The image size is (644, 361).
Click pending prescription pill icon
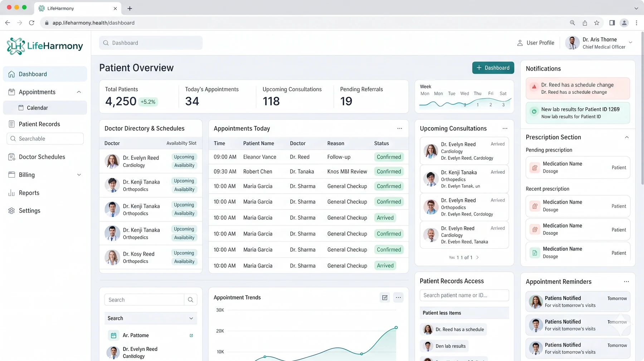point(535,168)
